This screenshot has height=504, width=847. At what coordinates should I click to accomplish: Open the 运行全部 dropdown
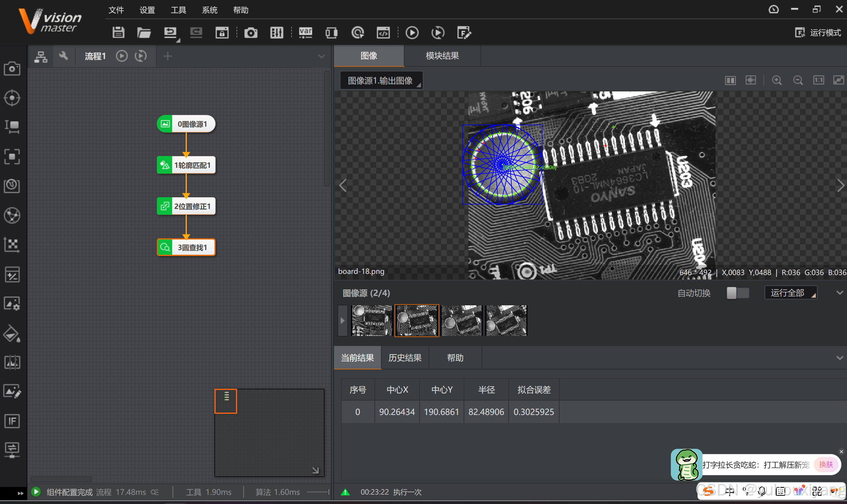click(x=791, y=293)
